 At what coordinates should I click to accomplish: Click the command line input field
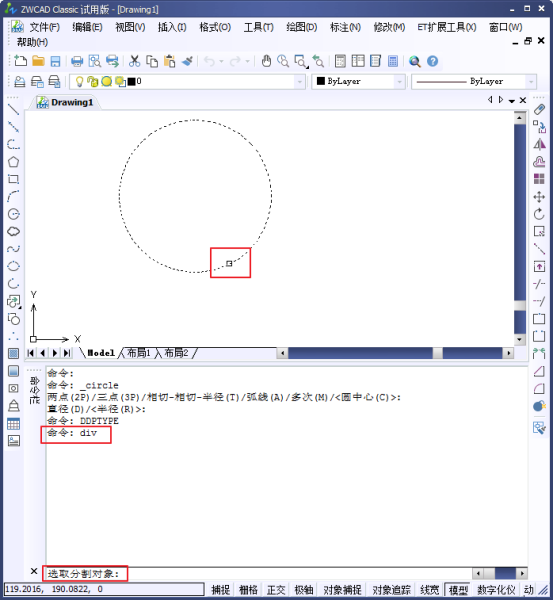coord(259,574)
